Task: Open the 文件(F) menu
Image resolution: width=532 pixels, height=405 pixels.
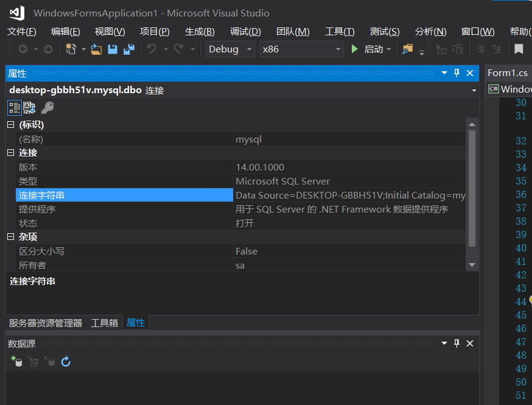Action: 22,32
